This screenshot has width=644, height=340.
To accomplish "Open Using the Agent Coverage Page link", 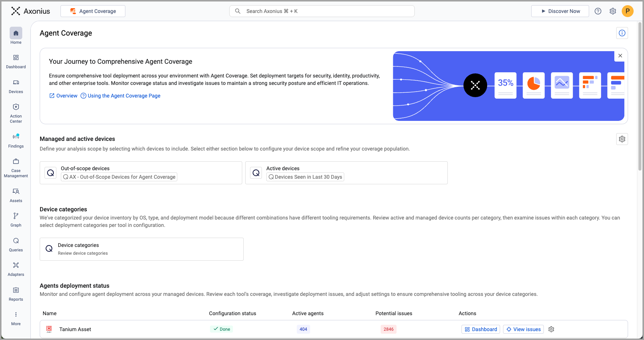I will click(121, 96).
